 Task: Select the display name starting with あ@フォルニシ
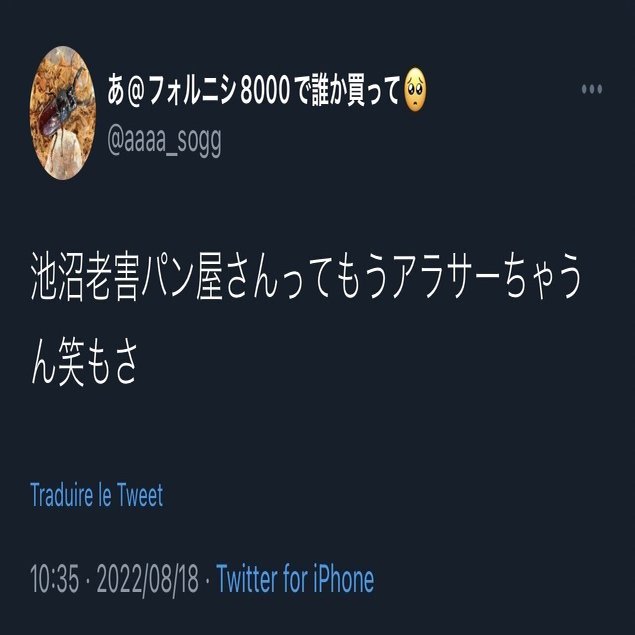267,90
